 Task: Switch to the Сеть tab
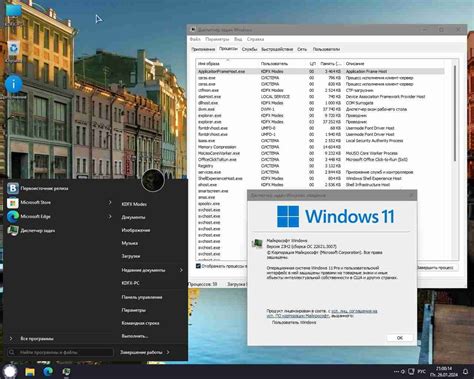pyautogui.click(x=302, y=49)
